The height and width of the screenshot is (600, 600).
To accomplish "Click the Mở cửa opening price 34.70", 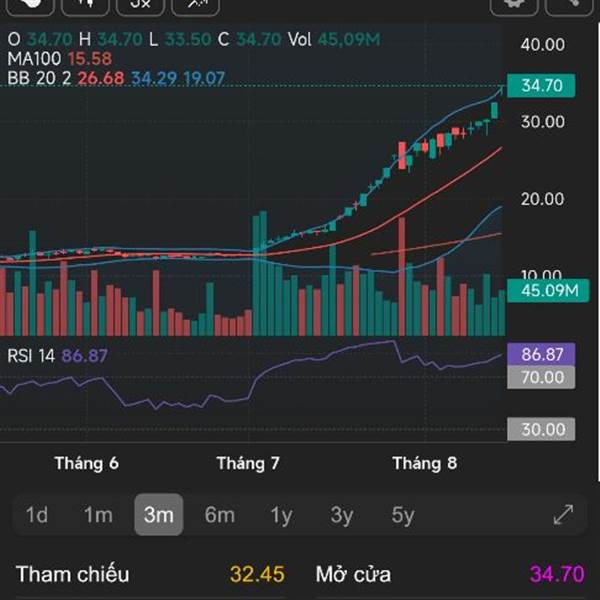I will (557, 574).
